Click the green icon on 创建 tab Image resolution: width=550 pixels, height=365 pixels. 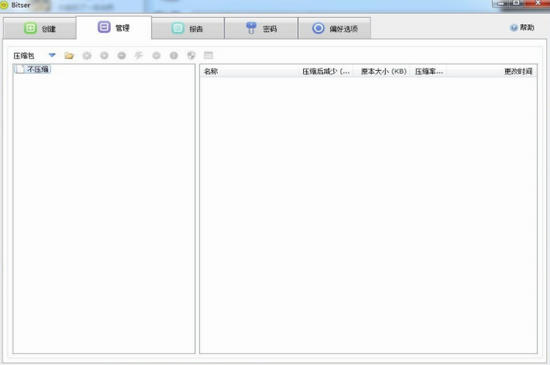click(30, 28)
